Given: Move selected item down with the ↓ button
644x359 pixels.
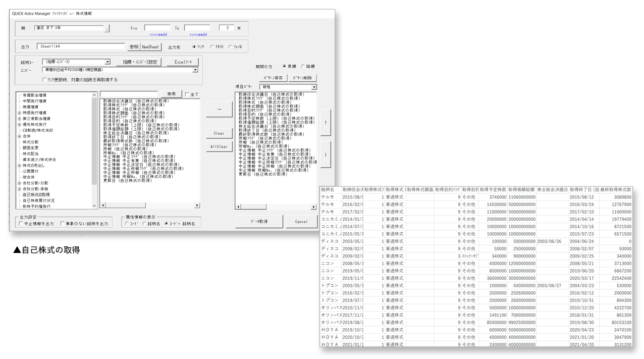Looking at the screenshot, I should (326, 155).
